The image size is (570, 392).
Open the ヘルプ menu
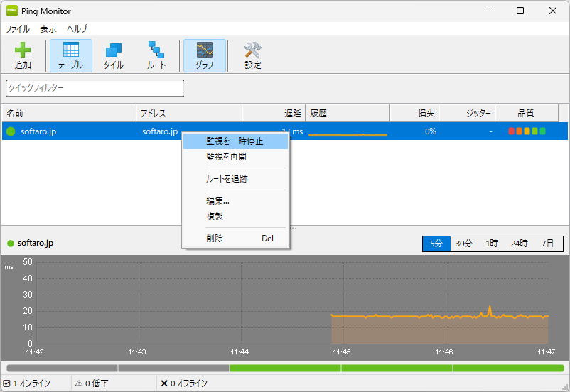coord(77,29)
